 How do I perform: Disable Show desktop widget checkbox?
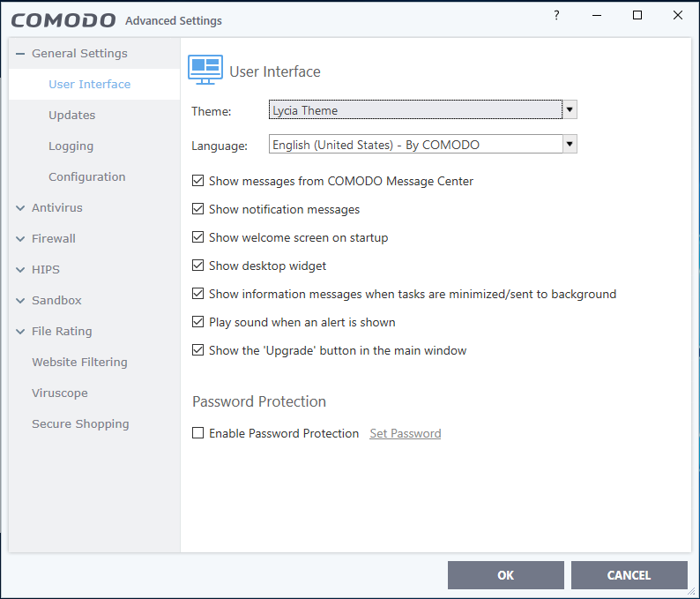pyautogui.click(x=198, y=266)
